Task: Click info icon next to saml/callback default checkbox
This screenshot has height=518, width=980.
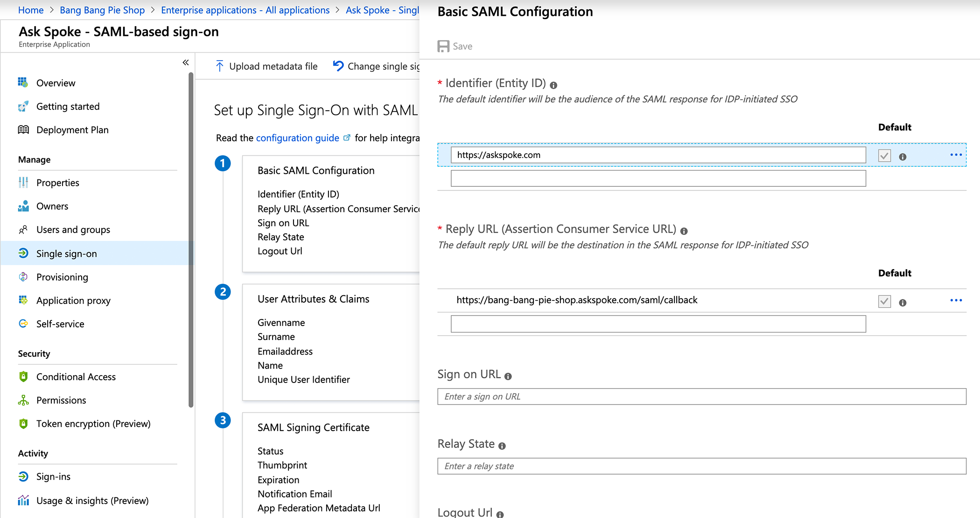Action: coord(903,303)
